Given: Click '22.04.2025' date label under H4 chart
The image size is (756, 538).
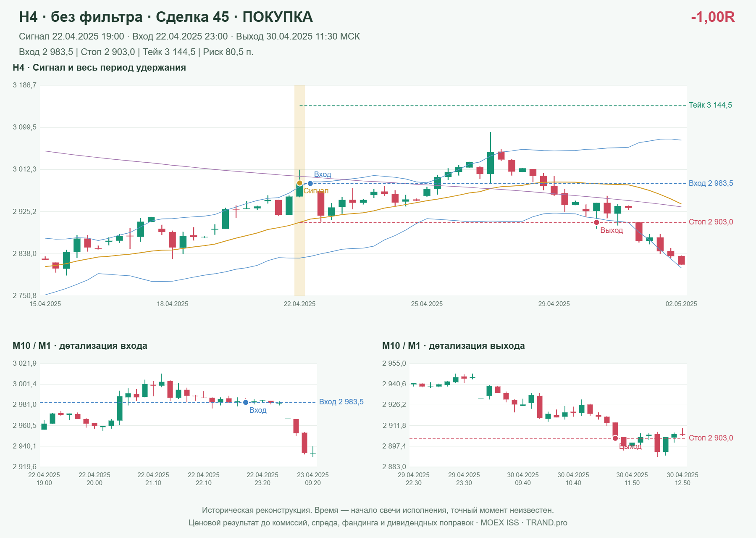Looking at the screenshot, I should pyautogui.click(x=299, y=304).
